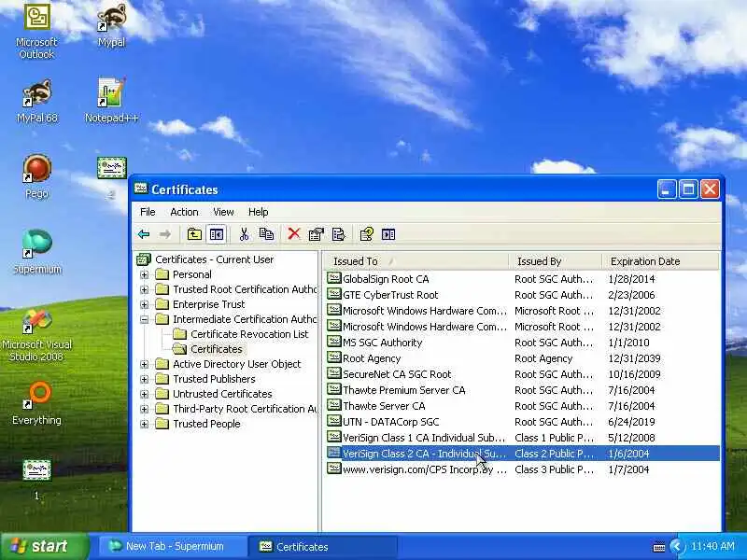Select the Everything desktop icon

[x=36, y=403]
